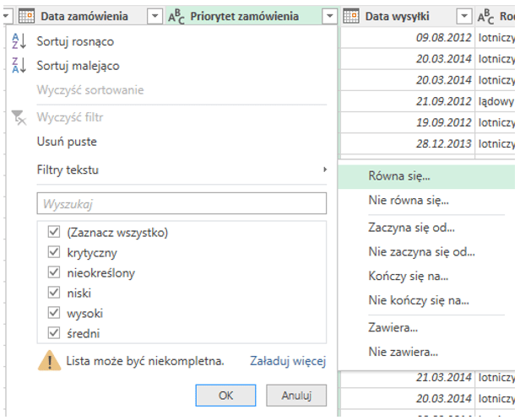This screenshot has width=520, height=420.
Task: Choose the Zawiera... filter option
Action: pos(393,326)
